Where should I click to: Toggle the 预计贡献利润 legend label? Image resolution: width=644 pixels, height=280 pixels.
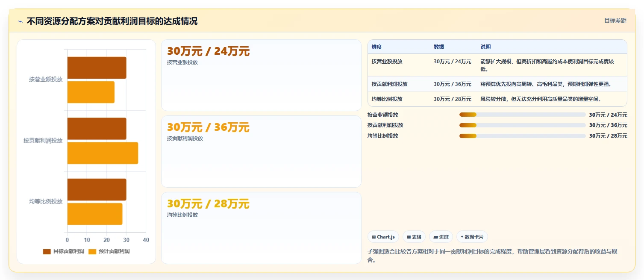[114, 251]
